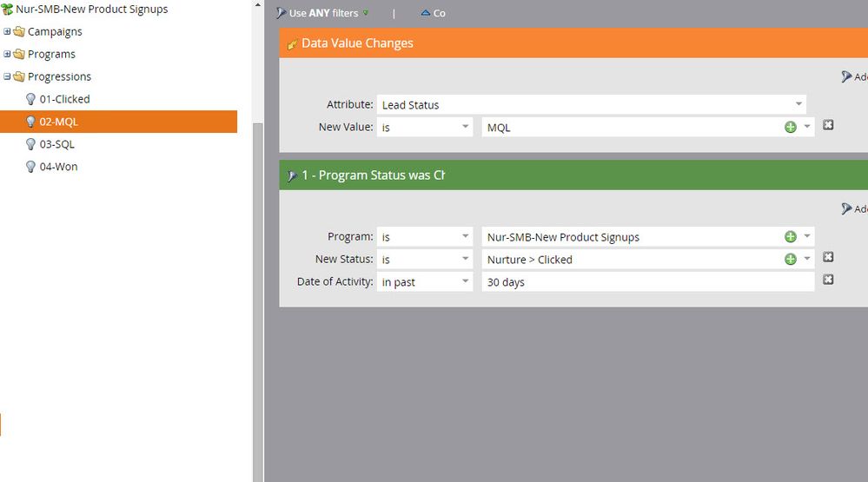Open the Attribute Lead Status dropdown
The image size is (868, 482).
[798, 105]
